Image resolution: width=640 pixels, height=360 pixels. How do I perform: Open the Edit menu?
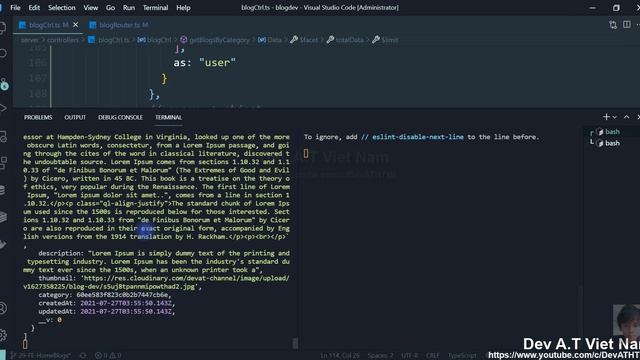[34, 8]
